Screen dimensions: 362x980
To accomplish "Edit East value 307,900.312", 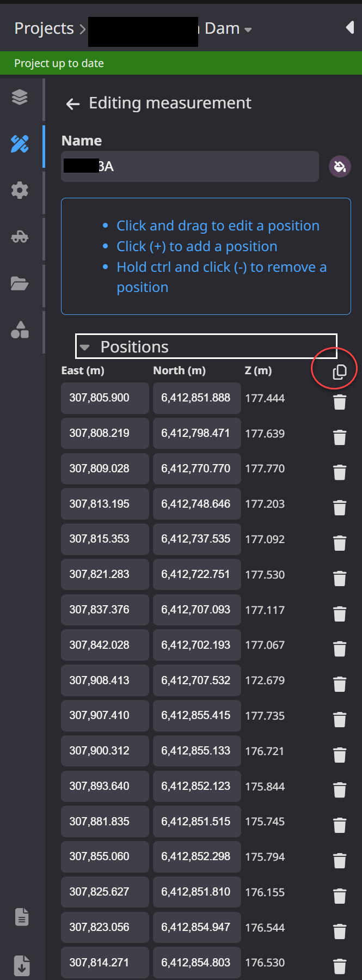I will [x=105, y=751].
